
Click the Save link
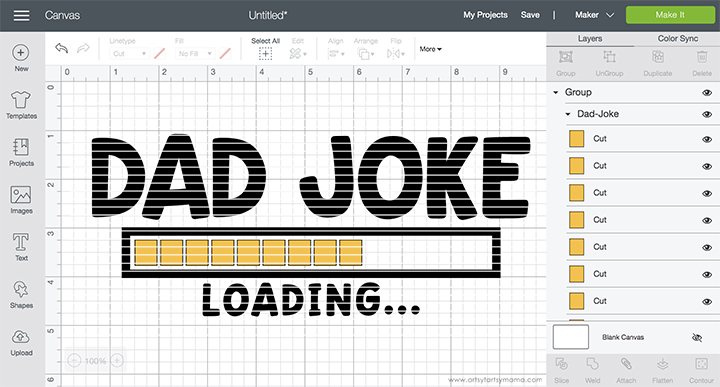(x=530, y=15)
